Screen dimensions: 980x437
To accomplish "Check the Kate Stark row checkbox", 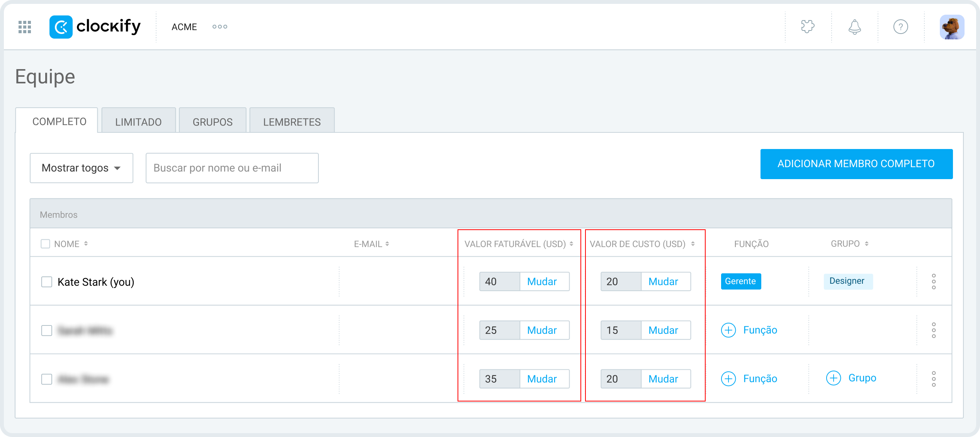I will tap(47, 282).
